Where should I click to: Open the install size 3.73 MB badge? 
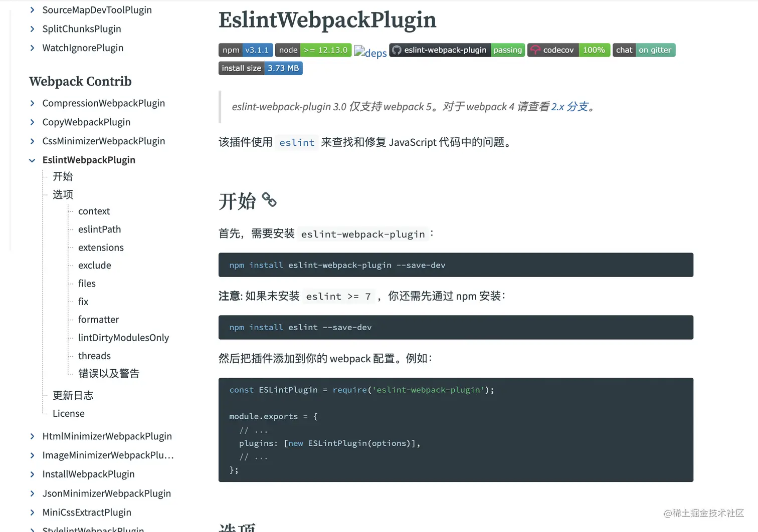(261, 68)
